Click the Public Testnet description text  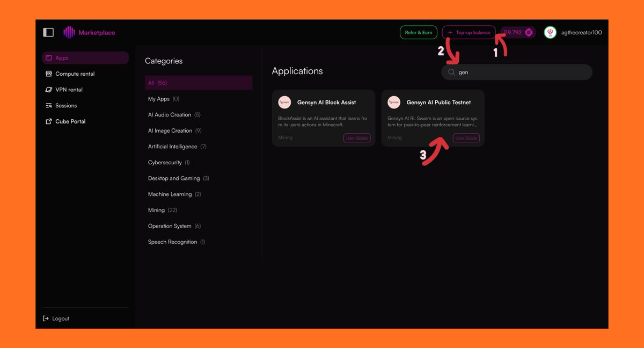pos(433,121)
